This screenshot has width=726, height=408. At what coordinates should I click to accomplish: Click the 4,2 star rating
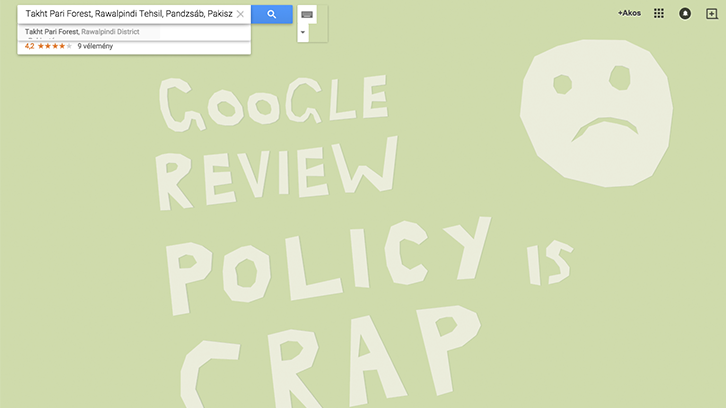coord(48,46)
